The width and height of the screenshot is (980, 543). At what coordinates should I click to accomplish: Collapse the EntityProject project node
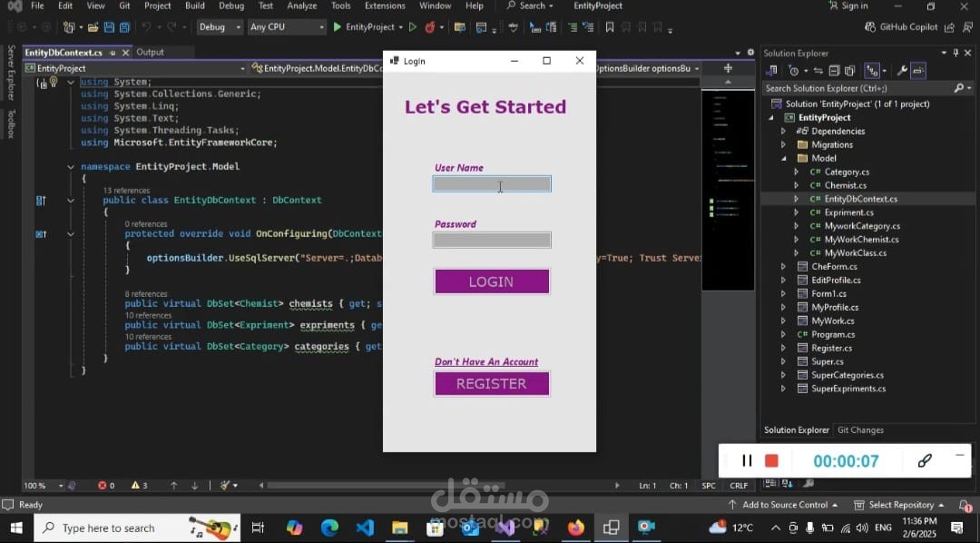point(770,118)
